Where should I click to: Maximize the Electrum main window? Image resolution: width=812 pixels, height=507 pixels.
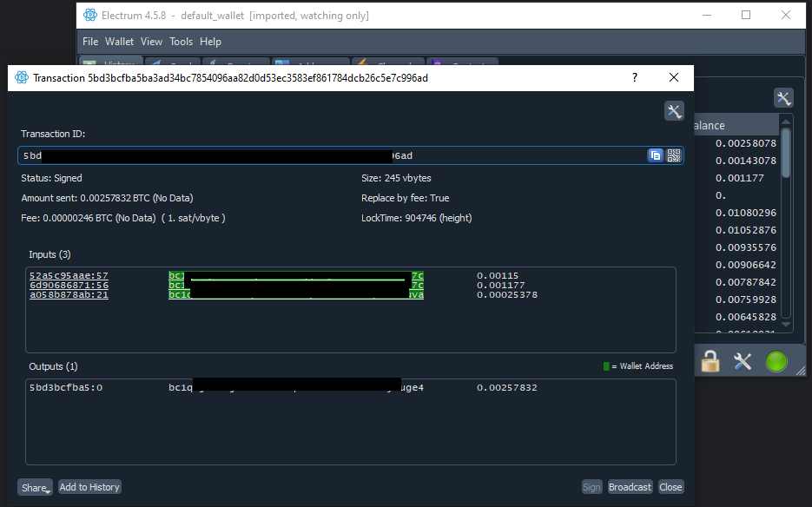pyautogui.click(x=746, y=15)
